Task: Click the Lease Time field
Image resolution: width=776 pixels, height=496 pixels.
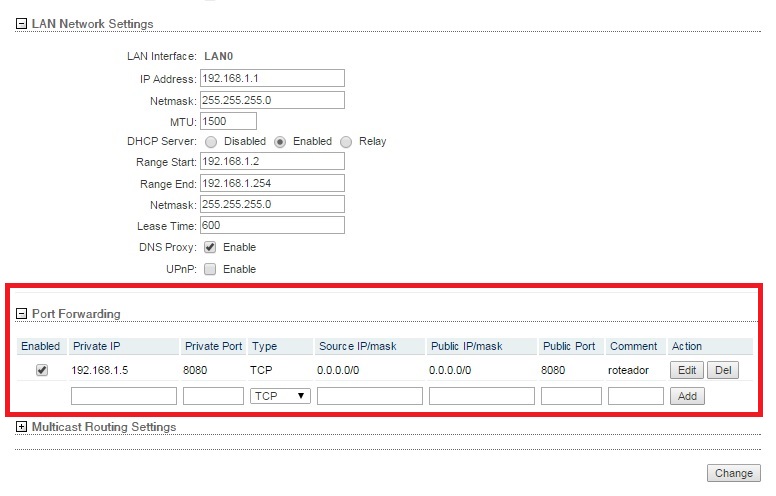Action: (272, 225)
